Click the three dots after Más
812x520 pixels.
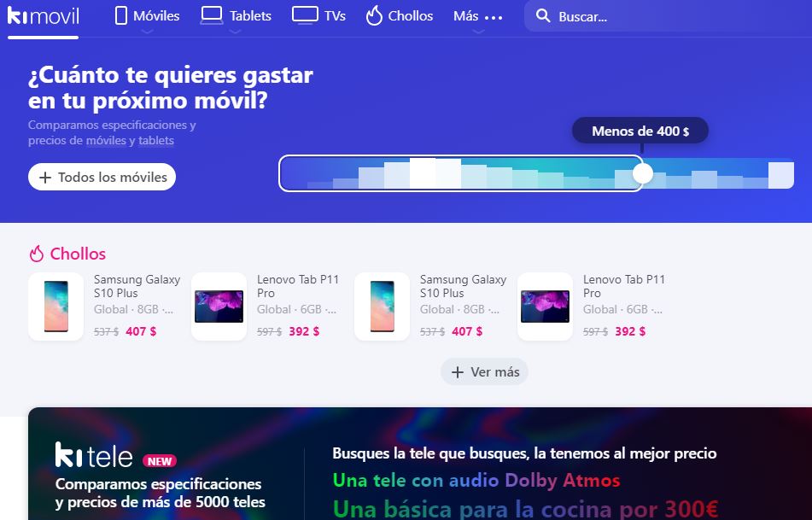493,18
